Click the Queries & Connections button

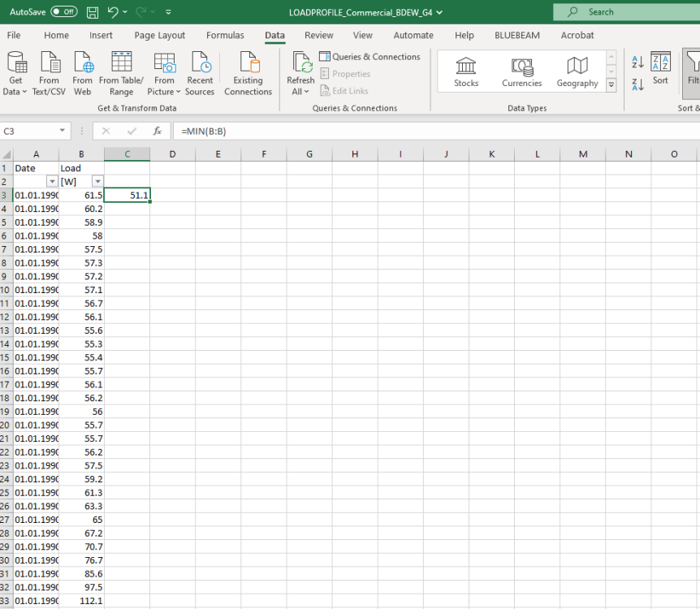click(x=370, y=57)
